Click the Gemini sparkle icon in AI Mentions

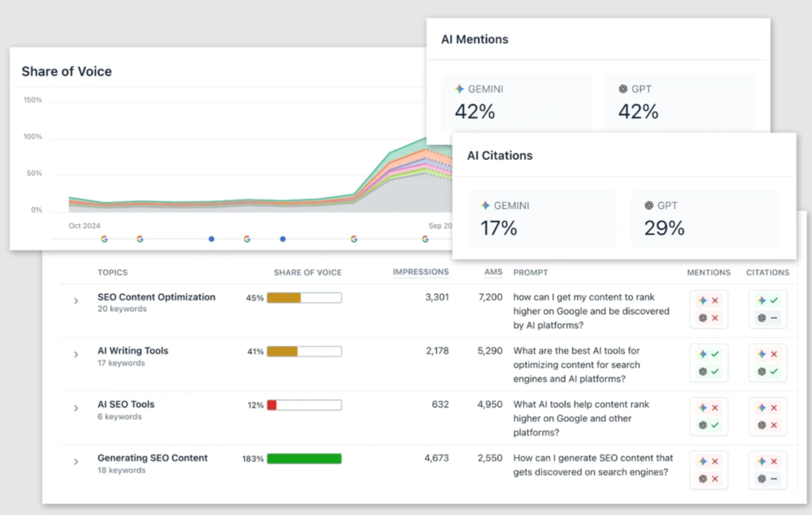(x=459, y=89)
